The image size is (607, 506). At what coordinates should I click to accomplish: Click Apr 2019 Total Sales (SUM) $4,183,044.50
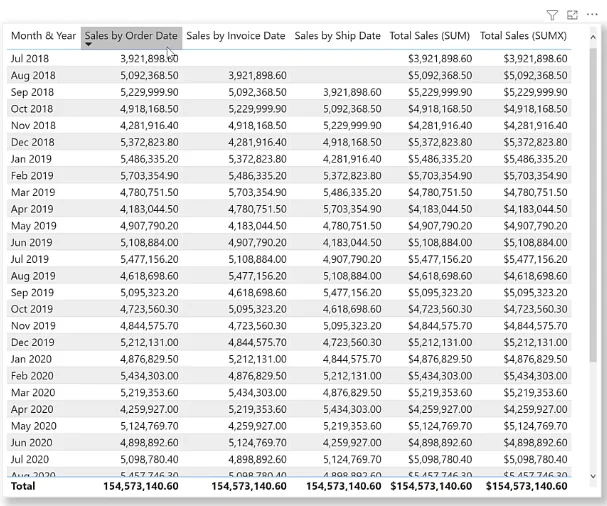pyautogui.click(x=440, y=209)
